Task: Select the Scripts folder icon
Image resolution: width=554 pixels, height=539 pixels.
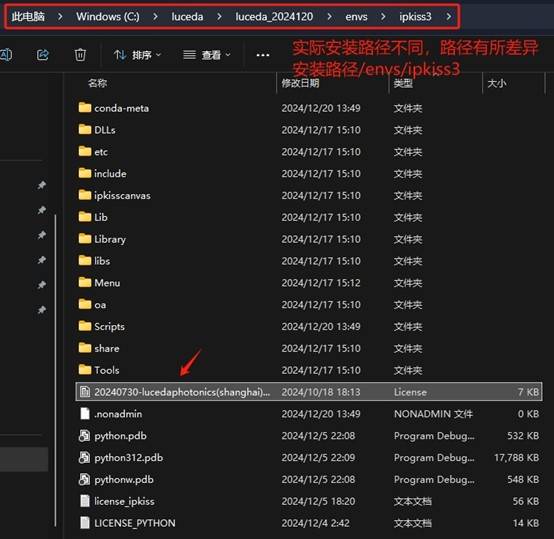Action: (85, 326)
